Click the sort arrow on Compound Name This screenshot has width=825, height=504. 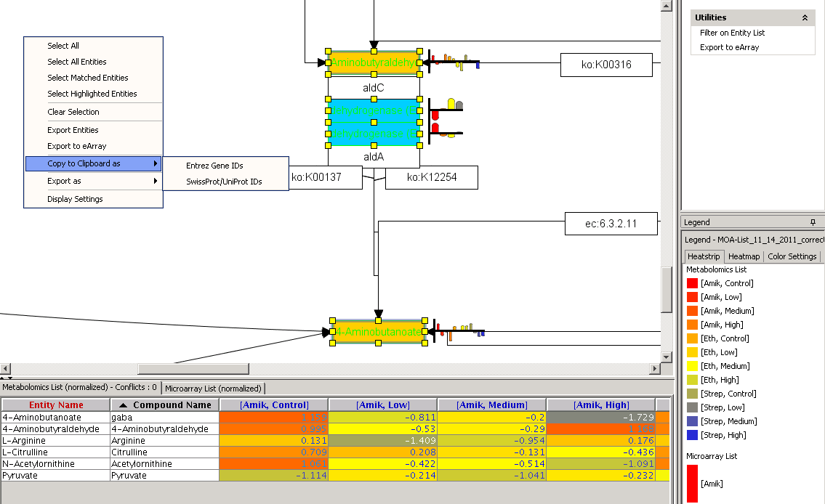[123, 405]
